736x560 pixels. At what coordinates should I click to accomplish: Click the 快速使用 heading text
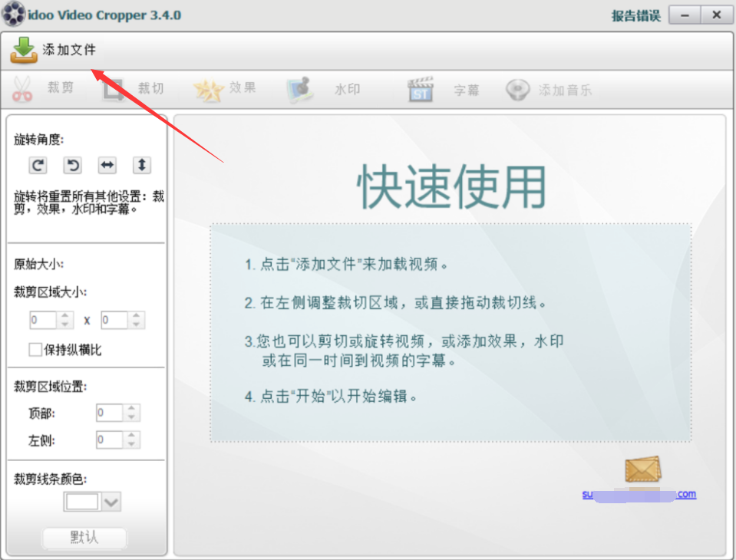coord(451,186)
